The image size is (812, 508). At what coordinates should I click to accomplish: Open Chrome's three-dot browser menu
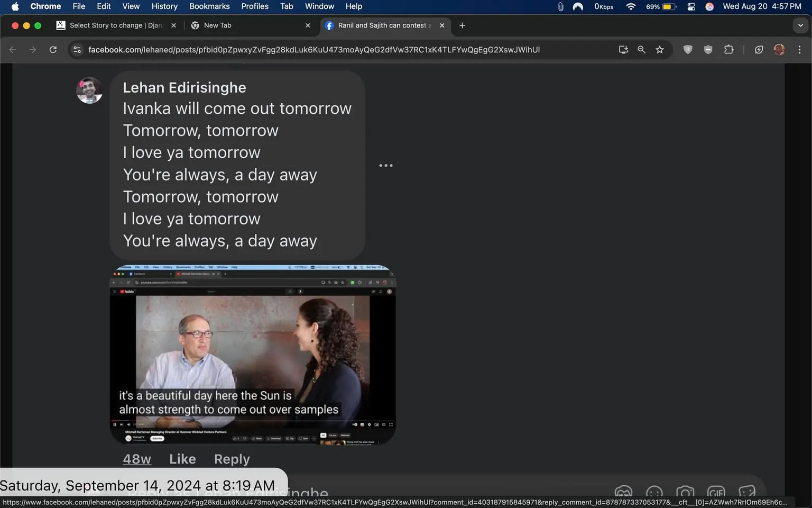pos(800,49)
